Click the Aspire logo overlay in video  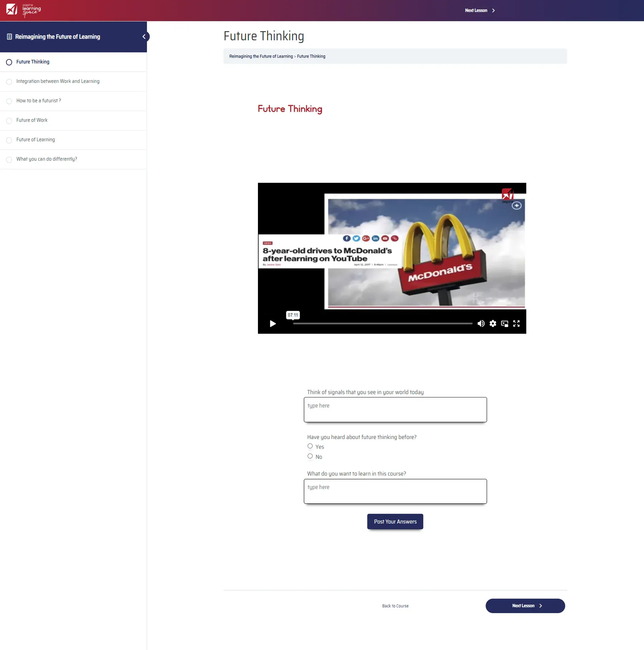[x=507, y=196]
